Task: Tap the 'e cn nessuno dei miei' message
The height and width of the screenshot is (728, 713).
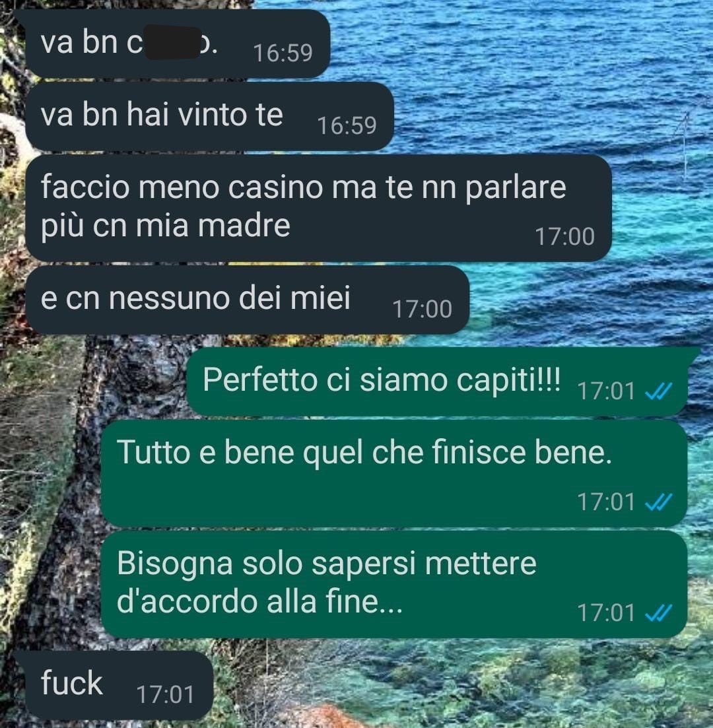Action: tap(247, 300)
